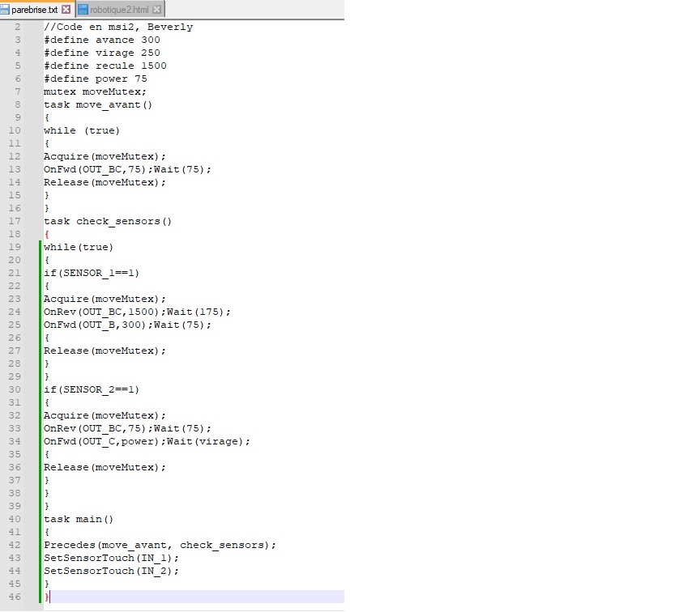Click line number 40 in the margin
This screenshot has width=700, height=612.
[x=15, y=519]
